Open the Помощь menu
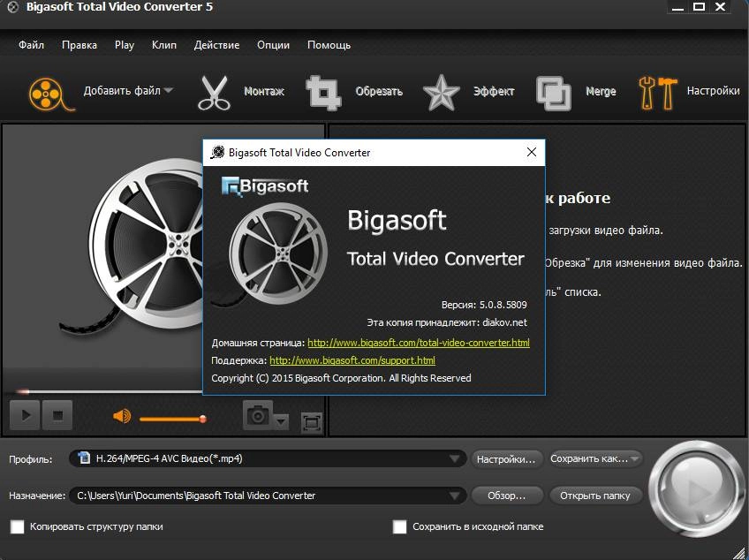The image size is (749, 560). [x=329, y=45]
